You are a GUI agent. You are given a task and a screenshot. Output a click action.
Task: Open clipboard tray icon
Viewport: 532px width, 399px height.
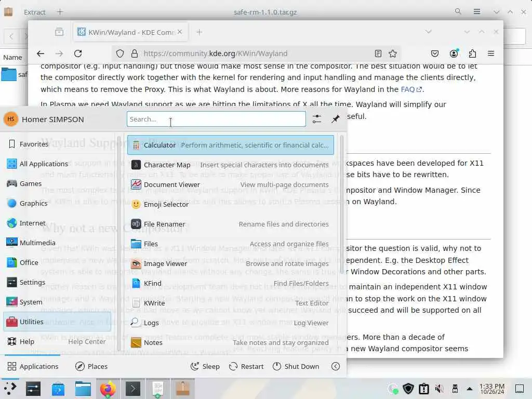point(424,389)
